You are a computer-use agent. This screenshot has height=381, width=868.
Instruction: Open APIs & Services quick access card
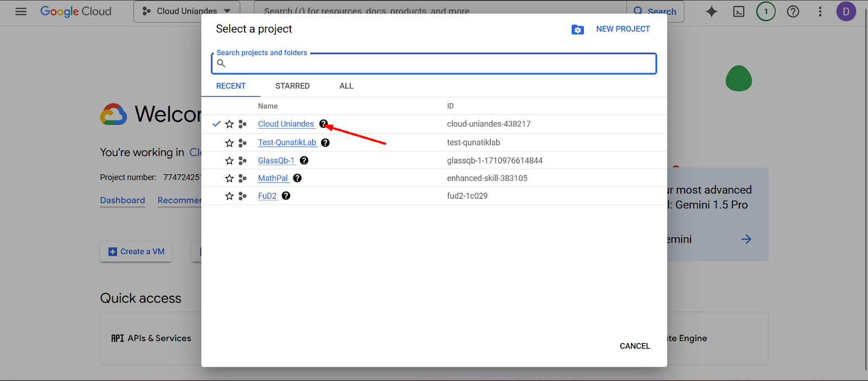click(x=151, y=338)
